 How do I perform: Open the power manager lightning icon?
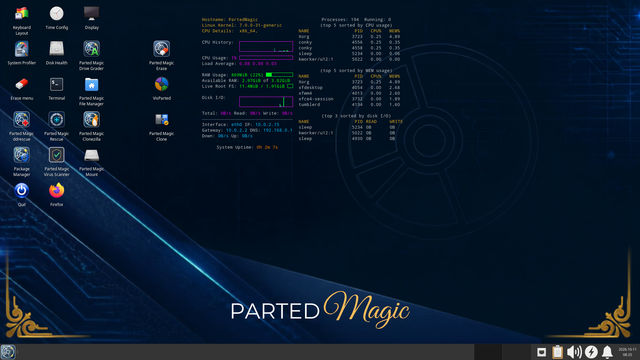coord(591,352)
